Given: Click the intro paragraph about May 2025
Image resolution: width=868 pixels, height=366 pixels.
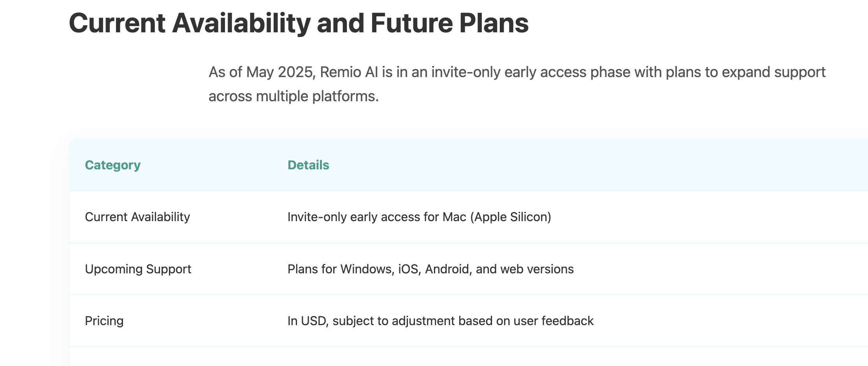Looking at the screenshot, I should (x=517, y=84).
